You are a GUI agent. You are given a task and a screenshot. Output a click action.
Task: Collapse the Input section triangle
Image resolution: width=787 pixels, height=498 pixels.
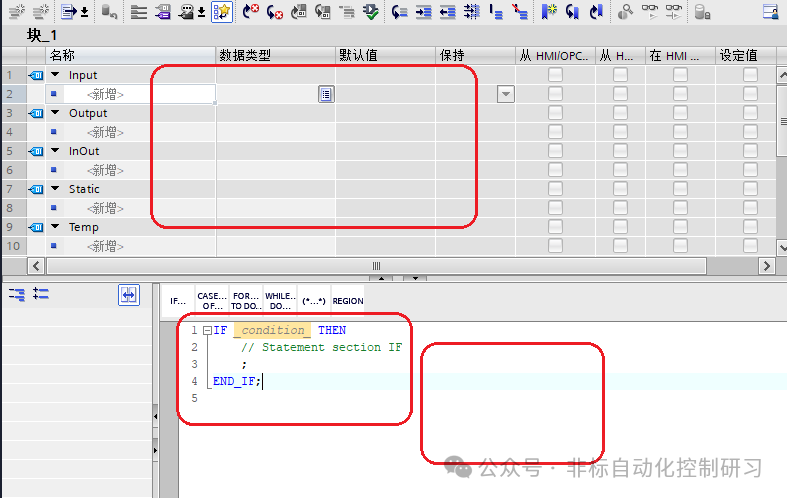[55, 74]
